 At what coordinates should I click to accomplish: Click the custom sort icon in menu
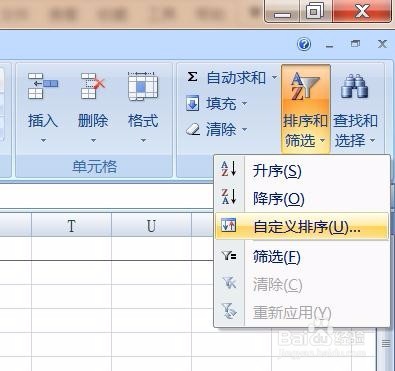(229, 225)
